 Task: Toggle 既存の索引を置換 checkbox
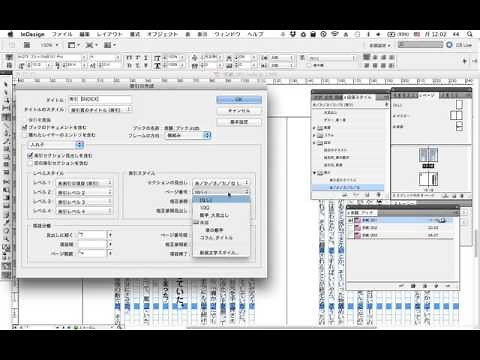click(x=25, y=120)
